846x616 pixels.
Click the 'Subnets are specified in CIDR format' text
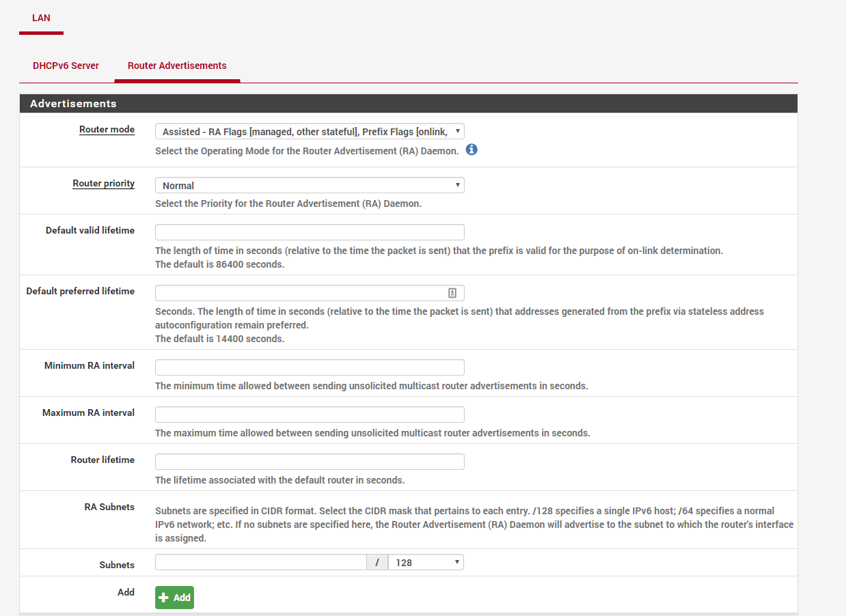[x=474, y=524]
